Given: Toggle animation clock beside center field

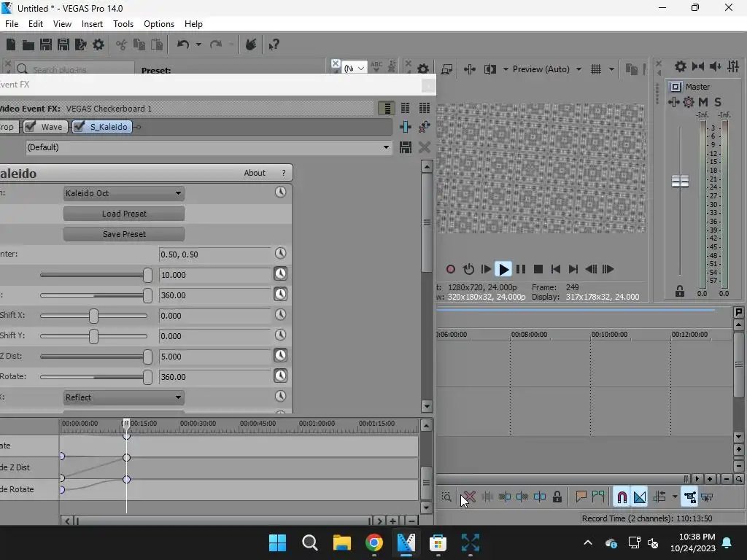Looking at the screenshot, I should (281, 253).
